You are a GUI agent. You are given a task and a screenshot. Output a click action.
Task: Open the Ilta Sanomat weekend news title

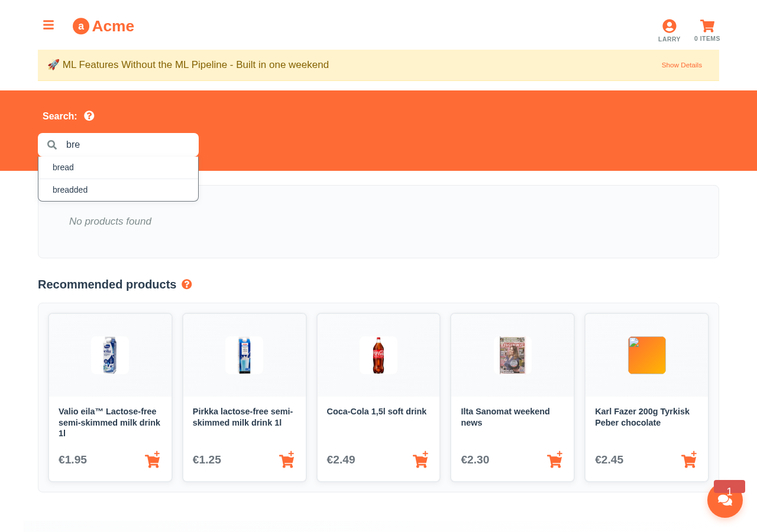[505, 417]
